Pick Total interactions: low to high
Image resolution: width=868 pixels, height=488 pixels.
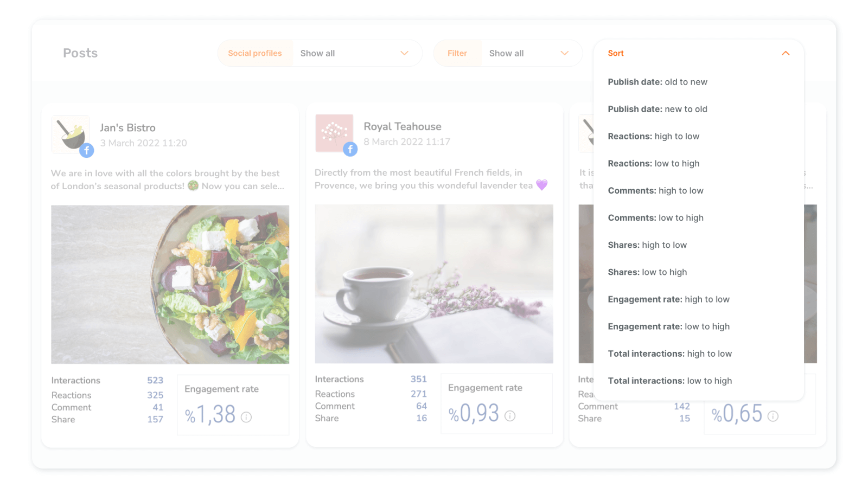pyautogui.click(x=670, y=381)
